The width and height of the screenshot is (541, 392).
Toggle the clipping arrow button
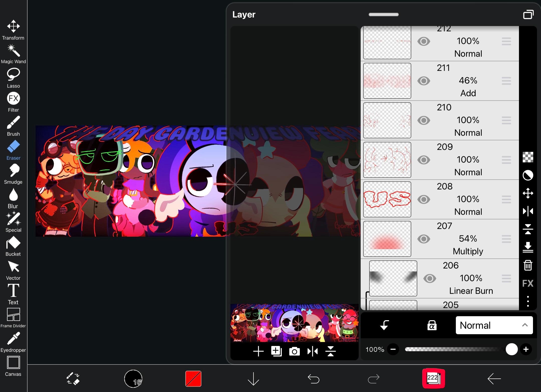coord(384,325)
